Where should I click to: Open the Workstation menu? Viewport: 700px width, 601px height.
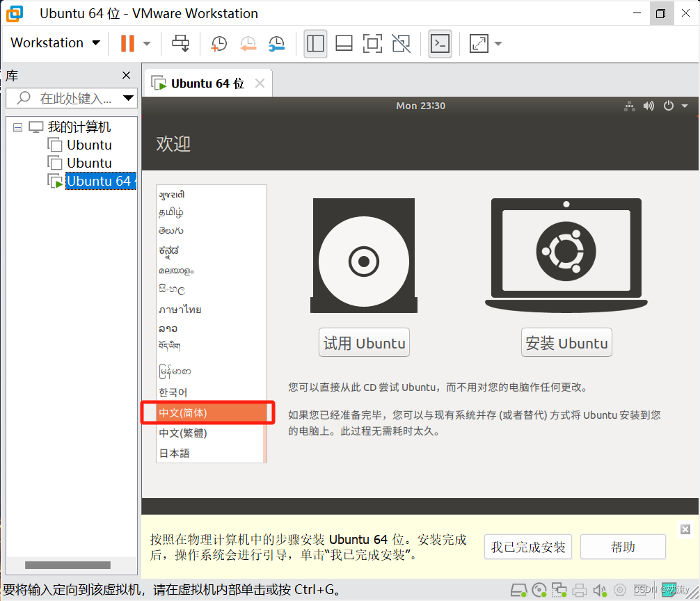[55, 43]
